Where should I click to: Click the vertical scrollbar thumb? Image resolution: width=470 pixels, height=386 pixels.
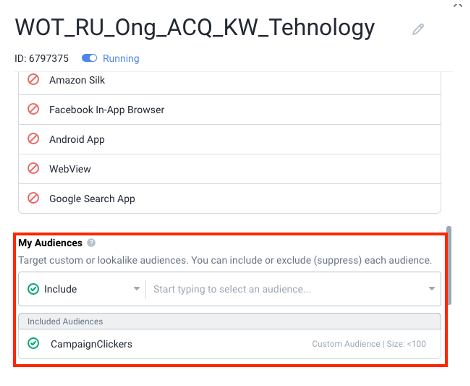pyautogui.click(x=449, y=265)
